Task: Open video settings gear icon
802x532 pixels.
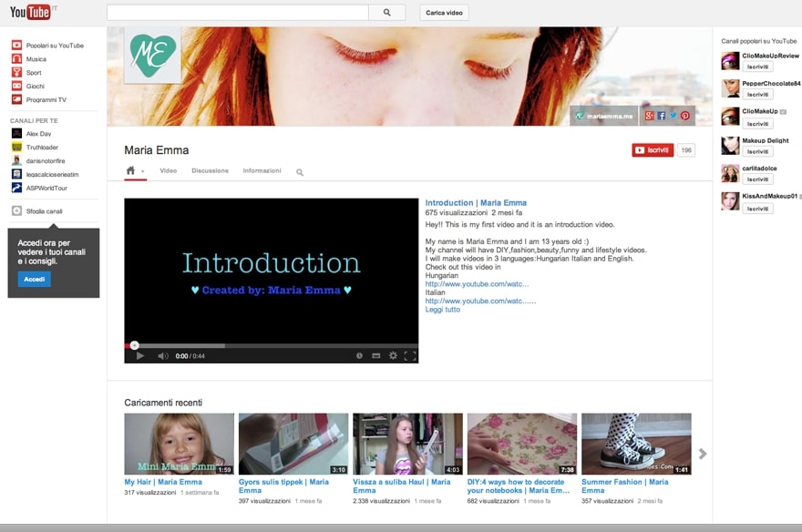Action: tap(393, 356)
